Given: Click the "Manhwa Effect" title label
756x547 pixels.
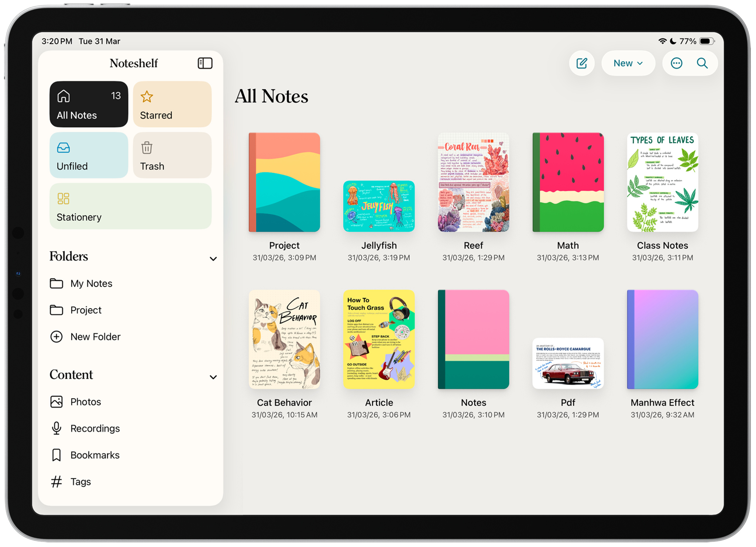Looking at the screenshot, I should tap(662, 403).
